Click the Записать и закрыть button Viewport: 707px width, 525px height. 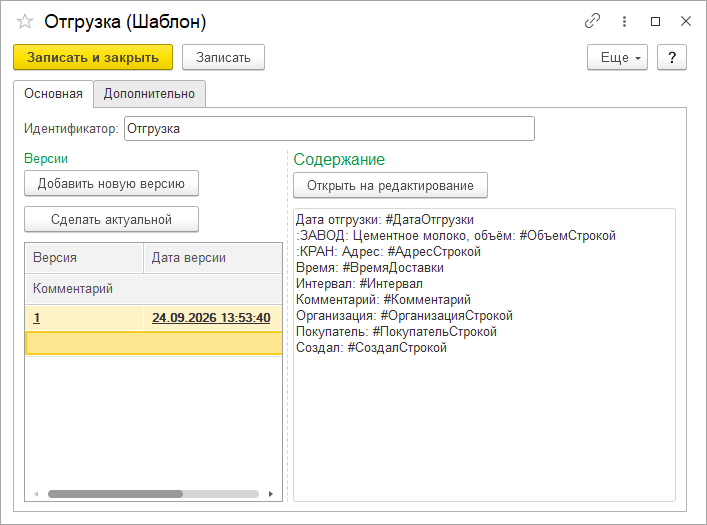click(93, 57)
